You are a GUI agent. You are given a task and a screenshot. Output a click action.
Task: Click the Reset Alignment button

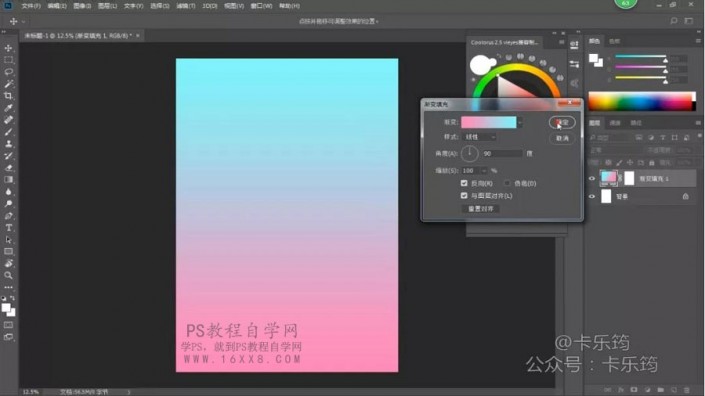tap(481, 209)
